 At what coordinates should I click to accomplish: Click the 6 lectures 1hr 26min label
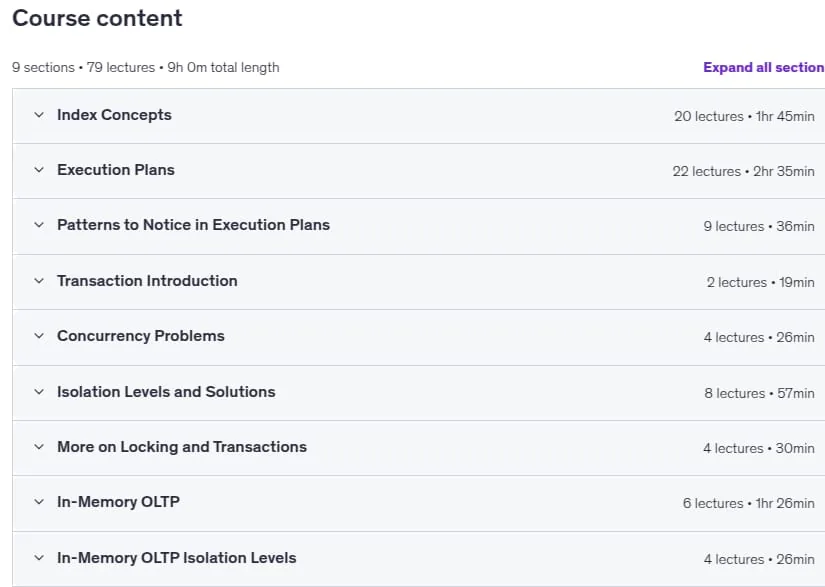(x=748, y=503)
